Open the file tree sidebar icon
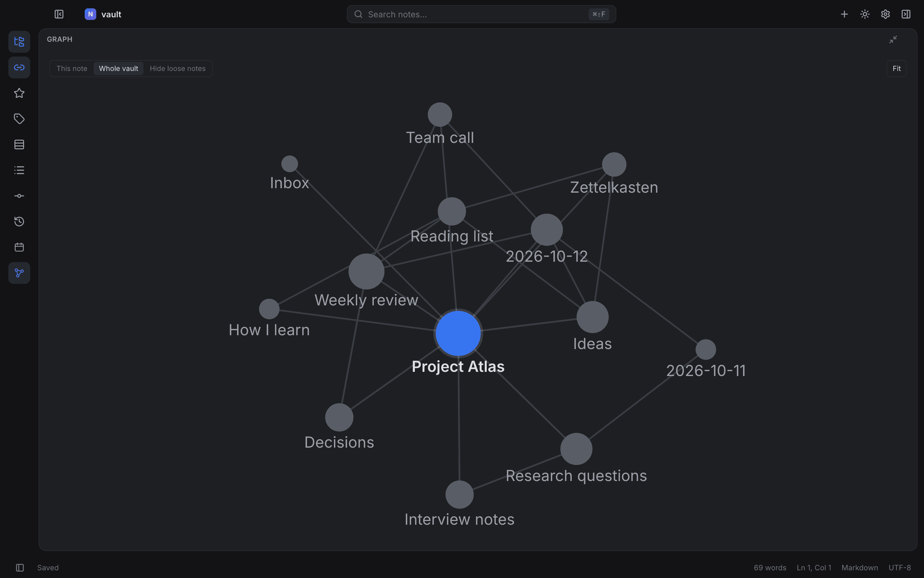The image size is (924, 578). 19,42
